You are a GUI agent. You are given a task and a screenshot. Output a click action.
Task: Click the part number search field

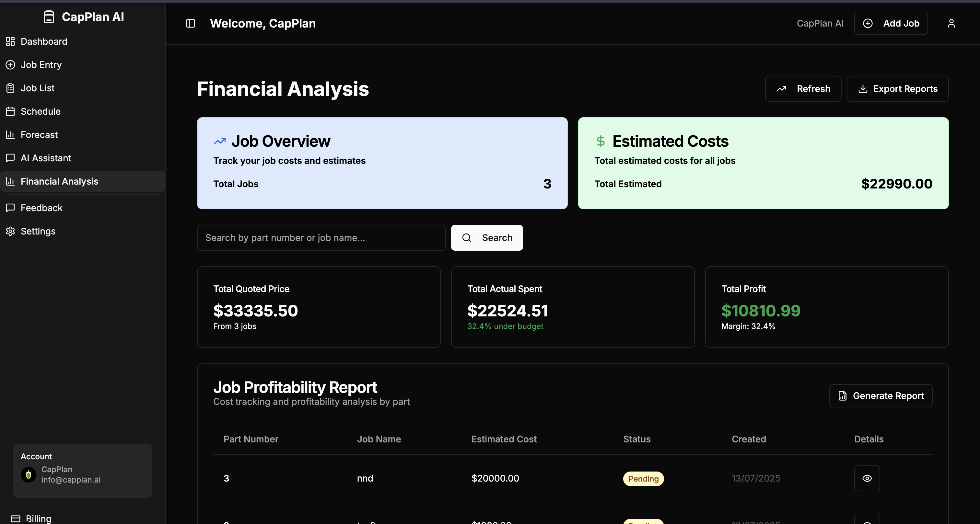[x=321, y=238]
